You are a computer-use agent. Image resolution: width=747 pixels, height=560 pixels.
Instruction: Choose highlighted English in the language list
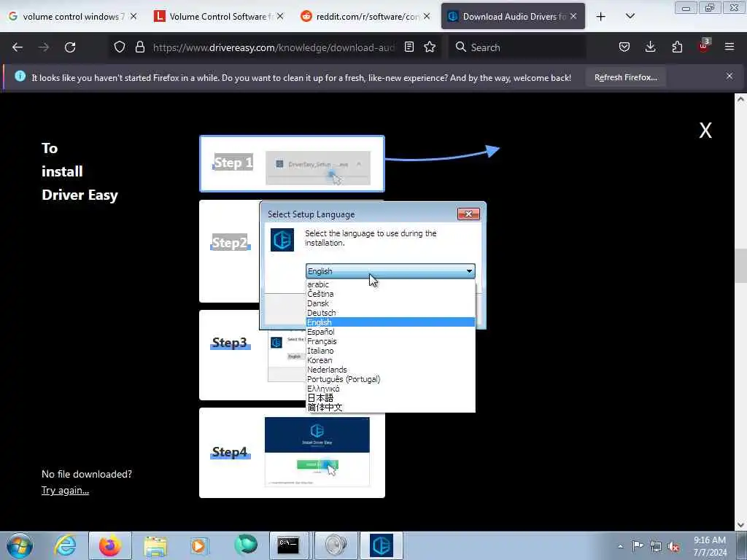(x=390, y=322)
